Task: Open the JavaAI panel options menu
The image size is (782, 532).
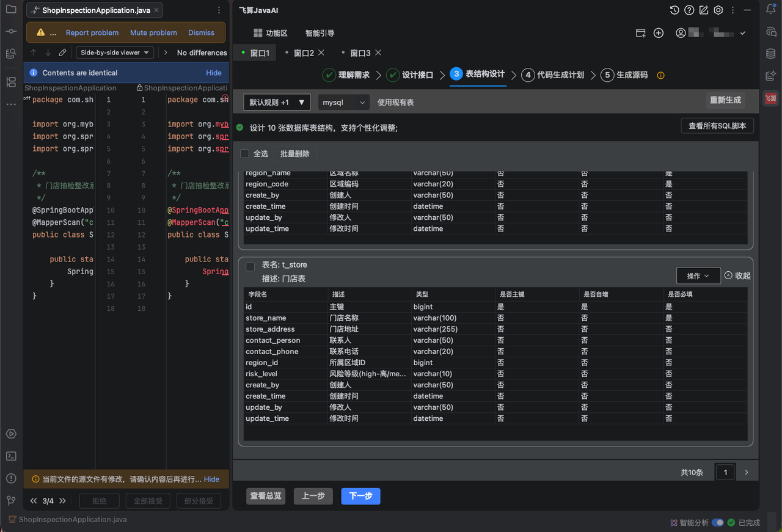Action: (x=733, y=10)
